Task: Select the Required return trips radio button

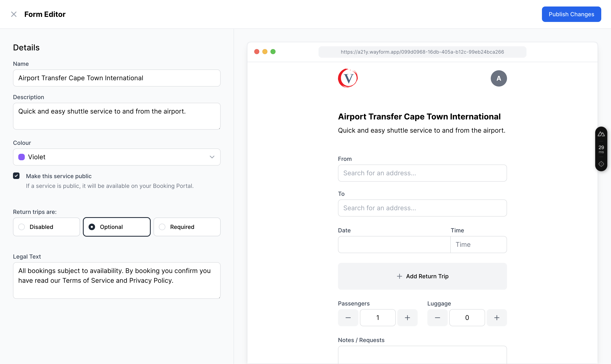Action: point(162,227)
